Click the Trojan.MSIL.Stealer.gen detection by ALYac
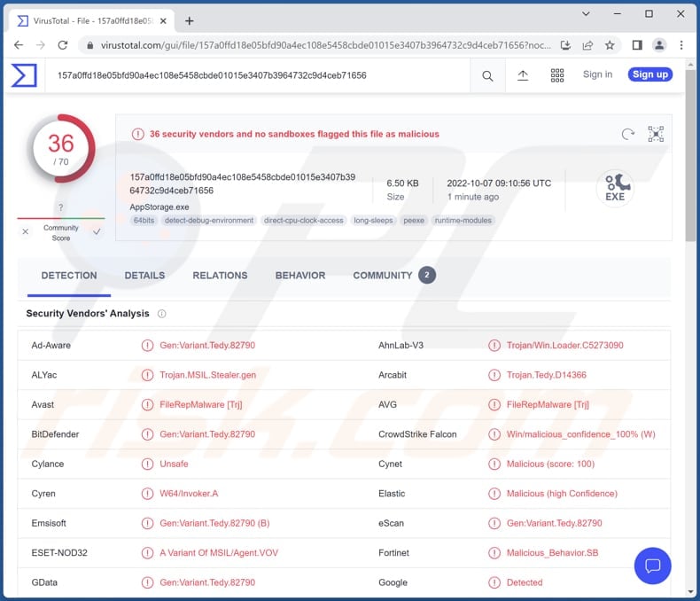 click(208, 375)
